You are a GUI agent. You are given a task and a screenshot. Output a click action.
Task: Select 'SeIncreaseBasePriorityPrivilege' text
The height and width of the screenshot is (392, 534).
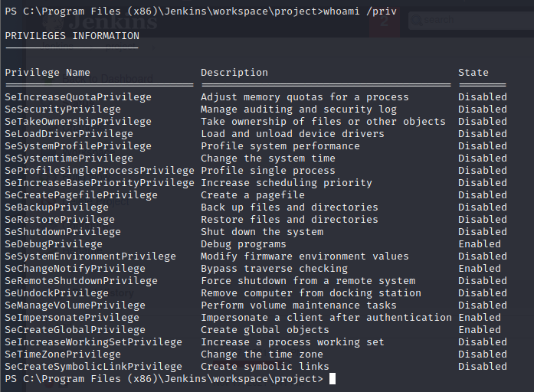tap(100, 183)
